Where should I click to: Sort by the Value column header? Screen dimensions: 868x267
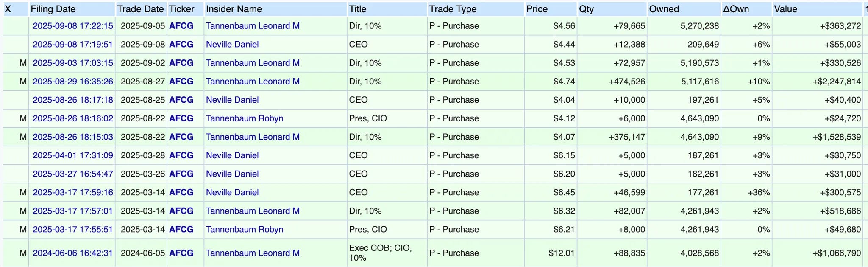[x=786, y=9]
